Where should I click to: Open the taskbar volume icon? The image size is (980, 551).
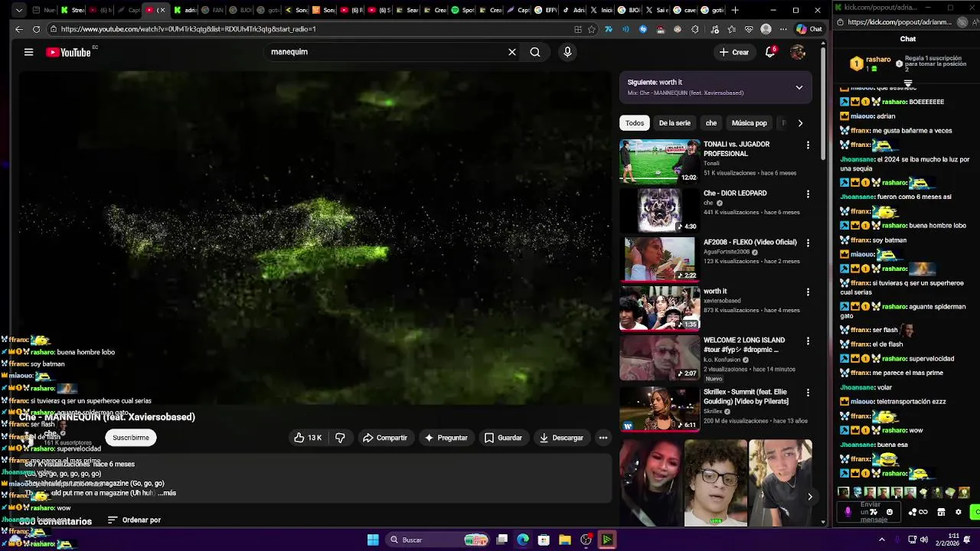click(x=924, y=540)
